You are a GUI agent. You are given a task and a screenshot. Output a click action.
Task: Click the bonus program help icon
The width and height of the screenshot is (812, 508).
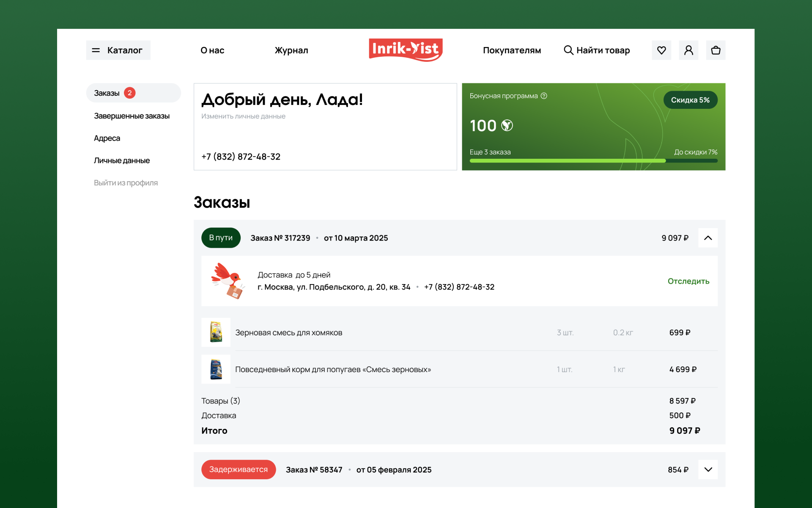pyautogui.click(x=544, y=96)
